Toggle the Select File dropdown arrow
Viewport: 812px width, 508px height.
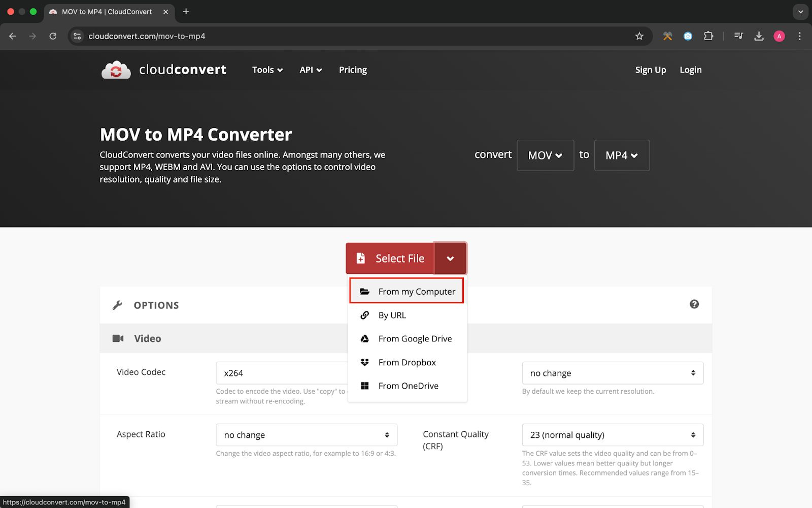[x=450, y=259]
